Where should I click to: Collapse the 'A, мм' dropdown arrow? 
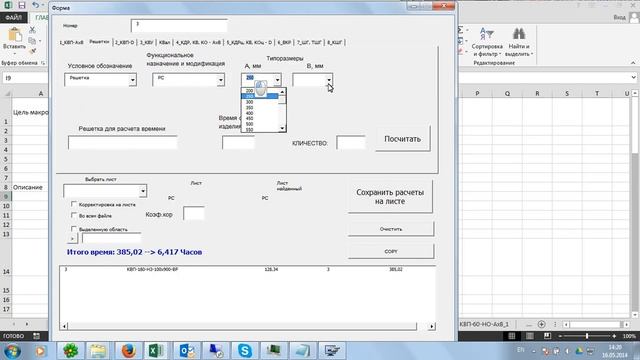pos(277,80)
